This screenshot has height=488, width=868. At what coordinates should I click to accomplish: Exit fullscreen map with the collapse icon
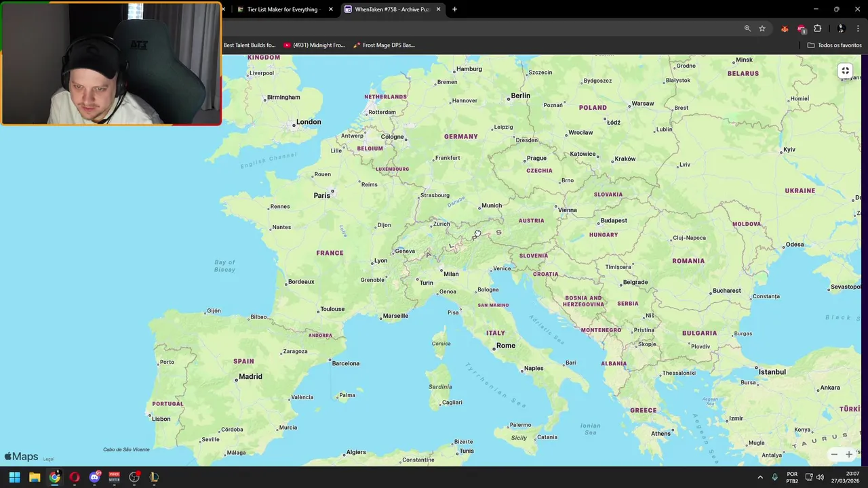click(845, 71)
